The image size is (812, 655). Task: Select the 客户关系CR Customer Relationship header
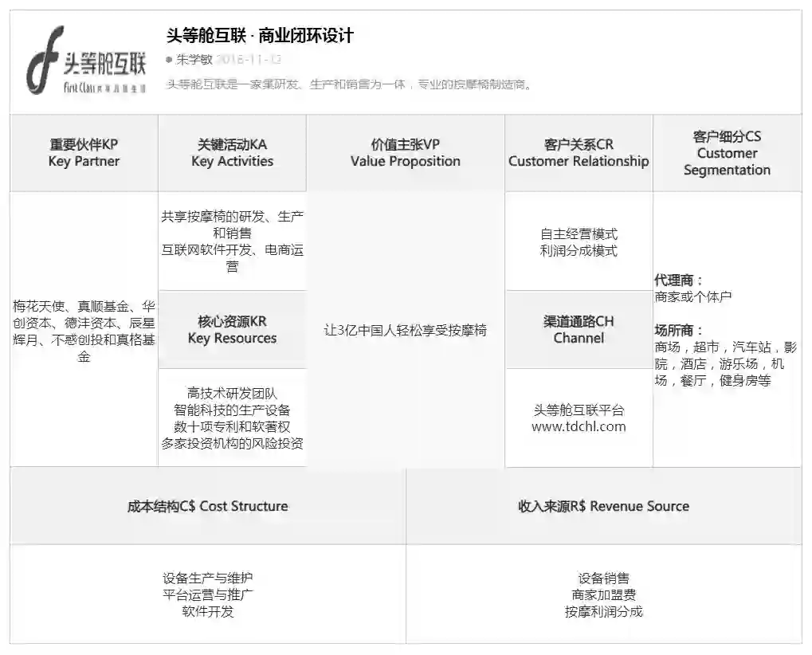[579, 153]
